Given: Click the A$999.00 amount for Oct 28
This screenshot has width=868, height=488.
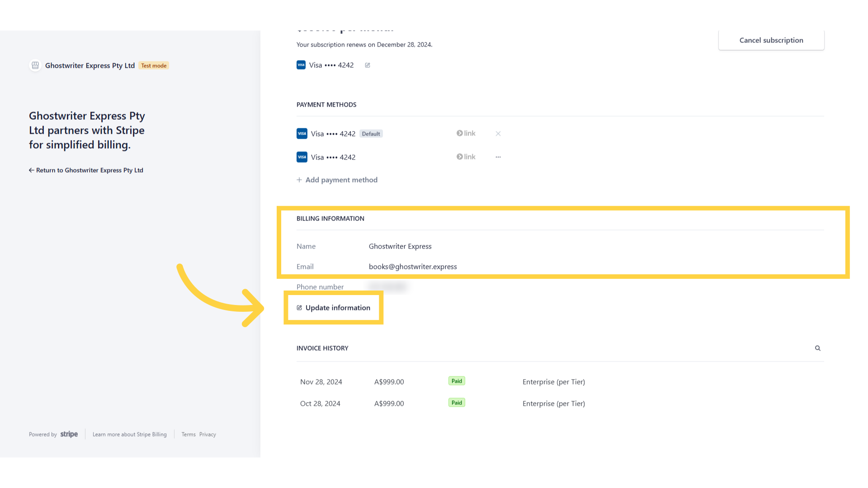Looking at the screenshot, I should pyautogui.click(x=389, y=404).
